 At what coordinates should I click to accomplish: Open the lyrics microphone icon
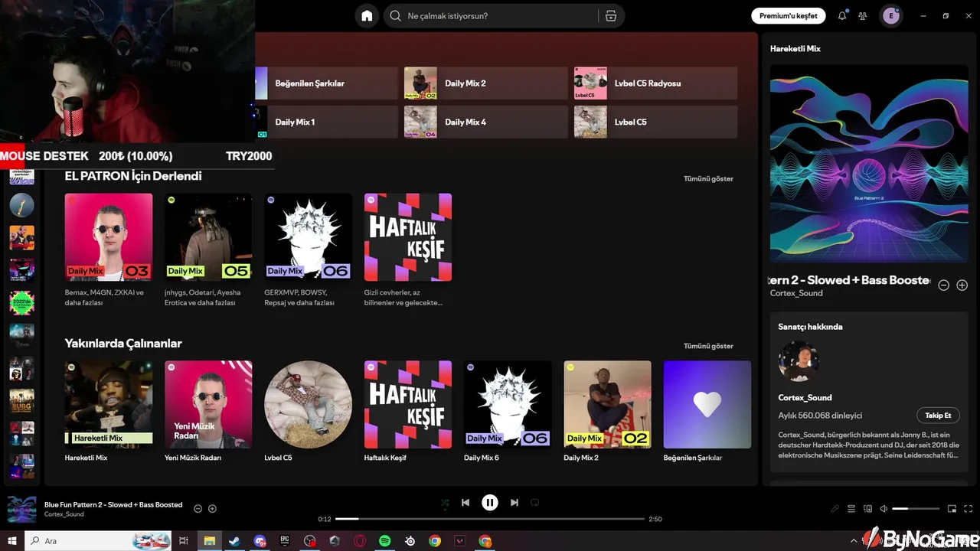[835, 509]
